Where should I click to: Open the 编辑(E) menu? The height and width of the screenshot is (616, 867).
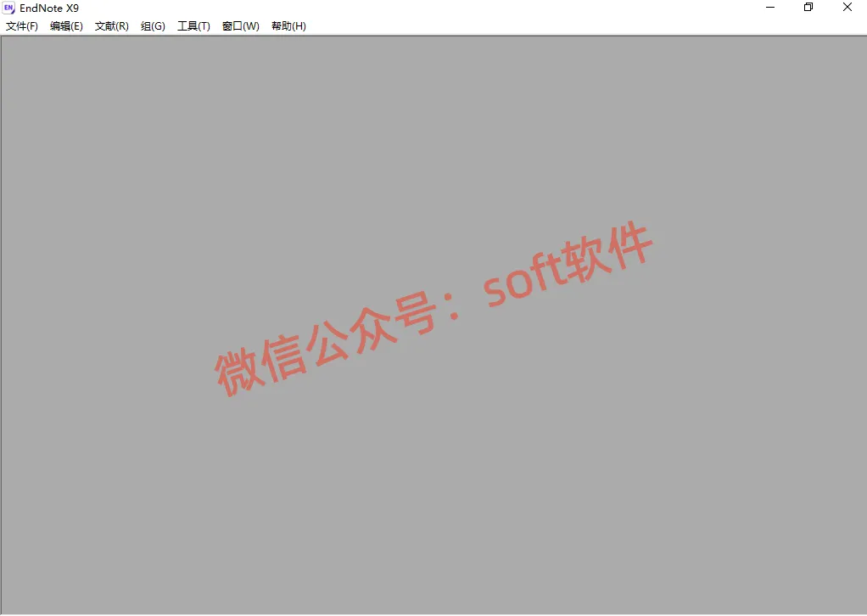coord(66,26)
